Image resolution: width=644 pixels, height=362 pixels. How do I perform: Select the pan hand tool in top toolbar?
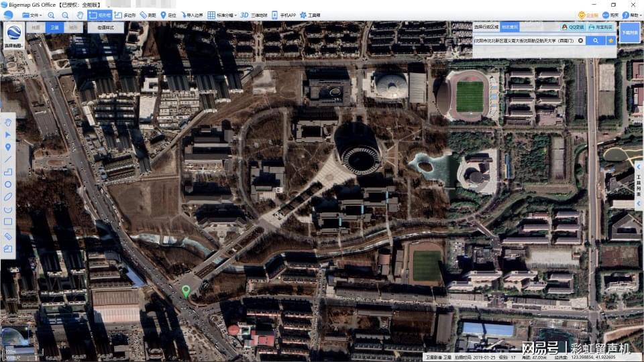[x=80, y=15]
